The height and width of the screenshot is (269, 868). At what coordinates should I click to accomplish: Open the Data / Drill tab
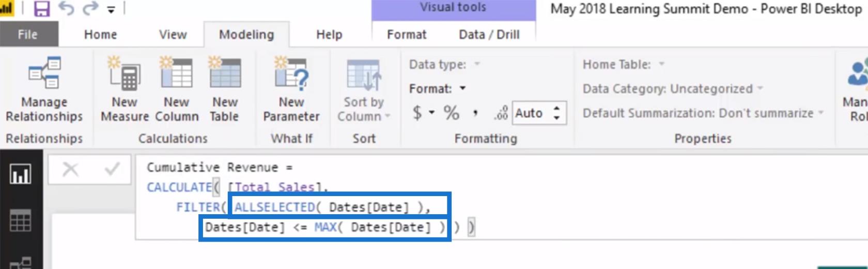click(489, 35)
